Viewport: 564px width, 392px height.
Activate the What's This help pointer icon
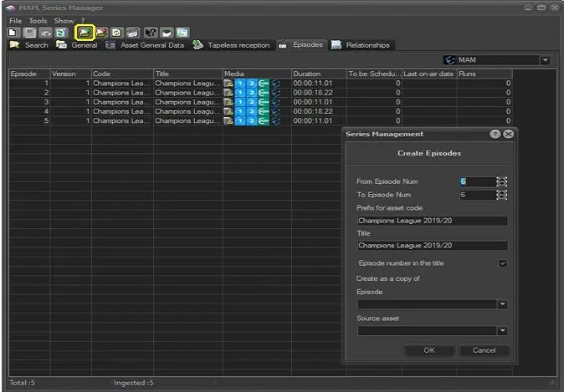pyautogui.click(x=151, y=32)
